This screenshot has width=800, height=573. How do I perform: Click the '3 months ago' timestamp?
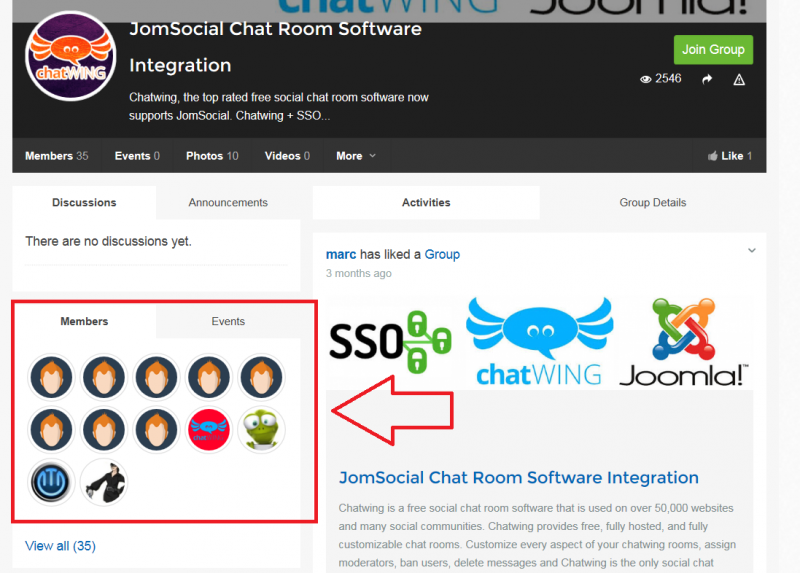click(x=359, y=273)
